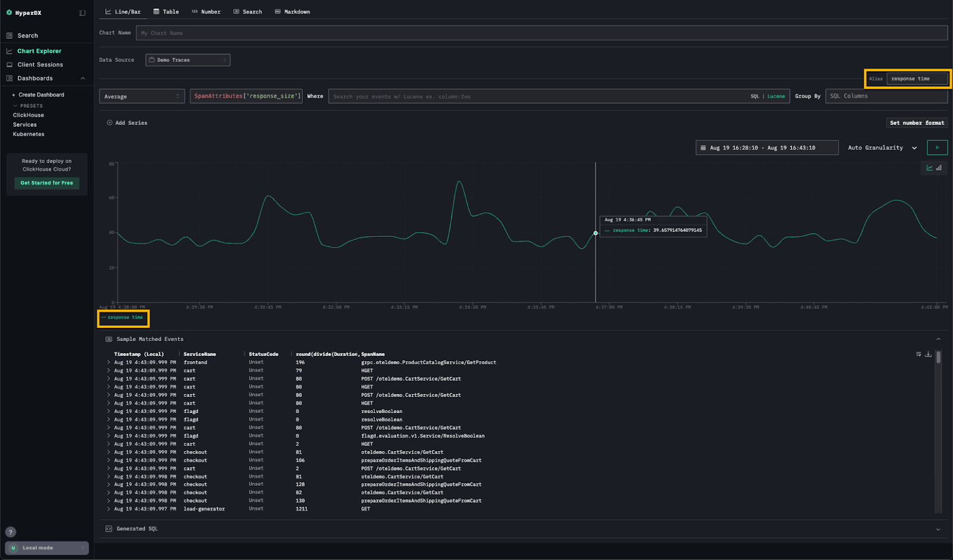Click Get Started for Free button
Image resolution: width=953 pixels, height=560 pixels.
[46, 183]
